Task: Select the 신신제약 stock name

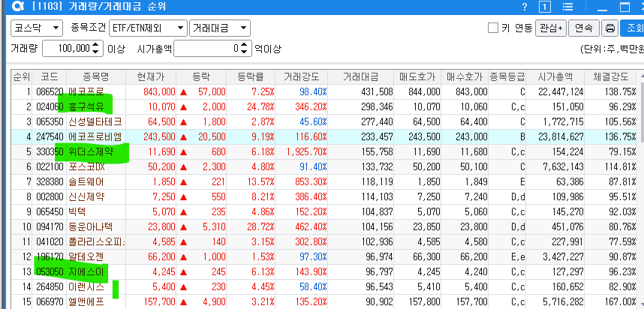Action: pyautogui.click(x=86, y=197)
